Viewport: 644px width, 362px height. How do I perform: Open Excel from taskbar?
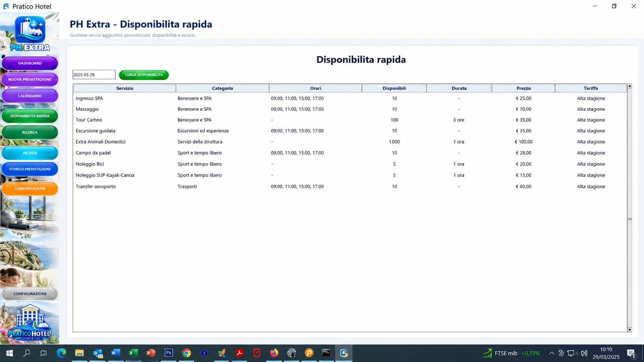pos(133,353)
